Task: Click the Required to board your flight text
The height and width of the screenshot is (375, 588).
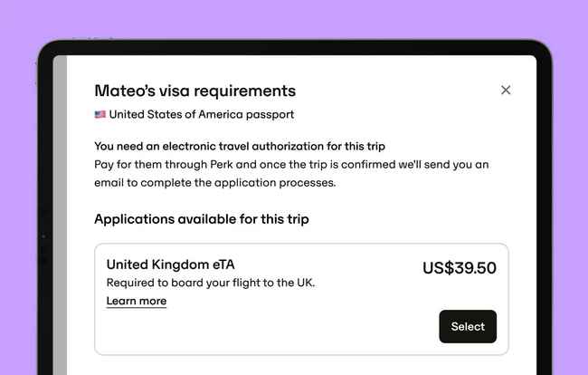Action: pyautogui.click(x=211, y=283)
